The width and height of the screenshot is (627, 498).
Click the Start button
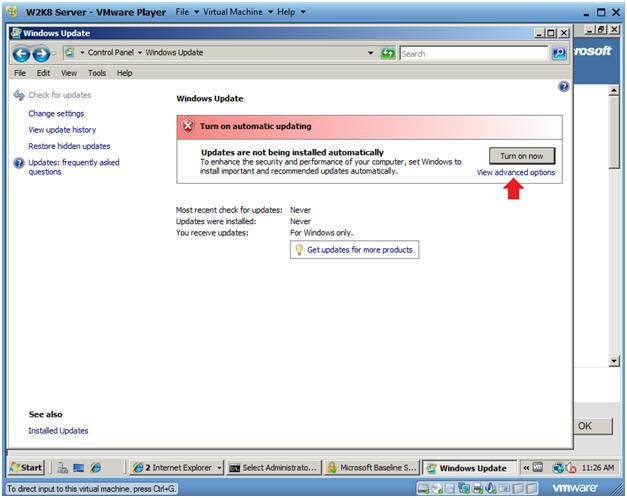26,467
